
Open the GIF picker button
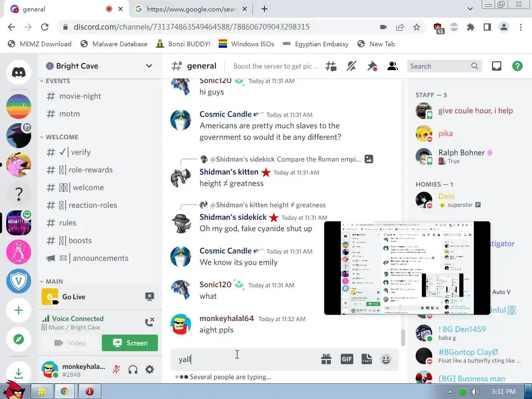pyautogui.click(x=347, y=359)
